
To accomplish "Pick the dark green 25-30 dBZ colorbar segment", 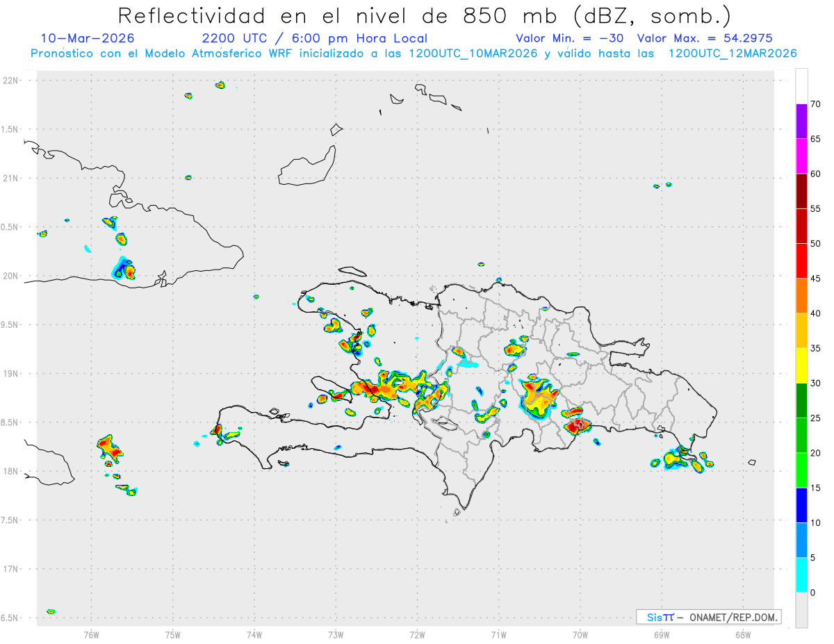I will (x=801, y=401).
